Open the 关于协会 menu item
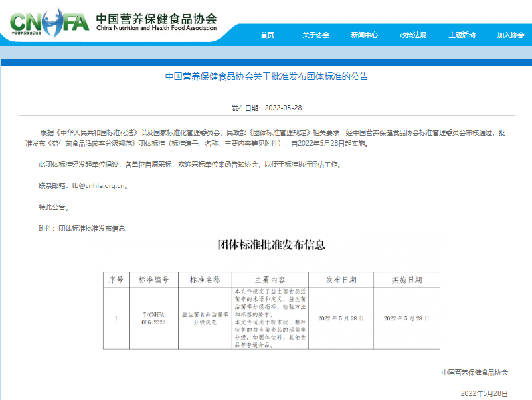This screenshot has height=400, width=532. pyautogui.click(x=315, y=35)
